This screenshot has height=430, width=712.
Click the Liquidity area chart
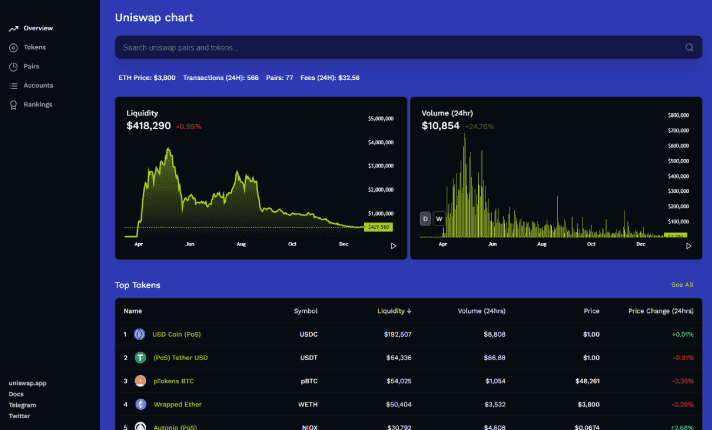point(245,195)
